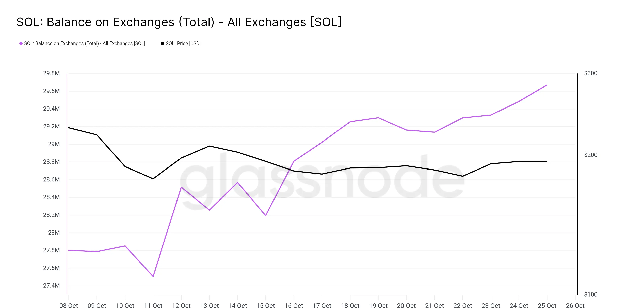The width and height of the screenshot is (644, 308).
Task: Click the purple line's lowest point at 11 Oct
Action: pyautogui.click(x=153, y=276)
